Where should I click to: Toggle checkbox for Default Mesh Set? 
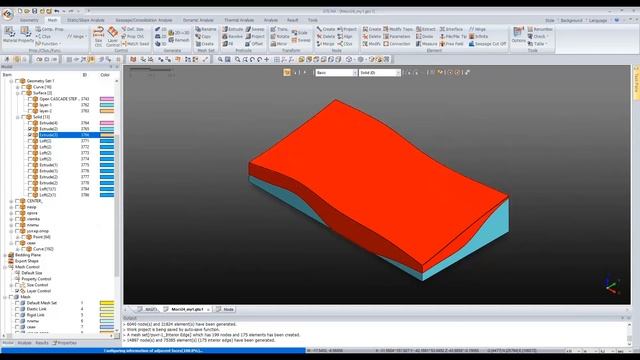click(17, 303)
